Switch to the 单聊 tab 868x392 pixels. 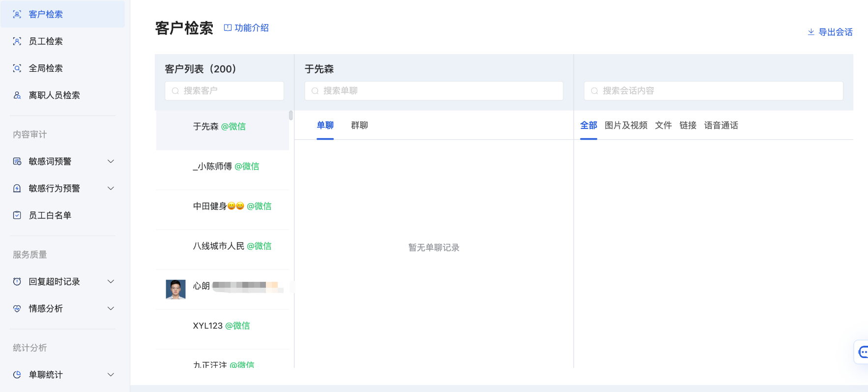point(325,125)
